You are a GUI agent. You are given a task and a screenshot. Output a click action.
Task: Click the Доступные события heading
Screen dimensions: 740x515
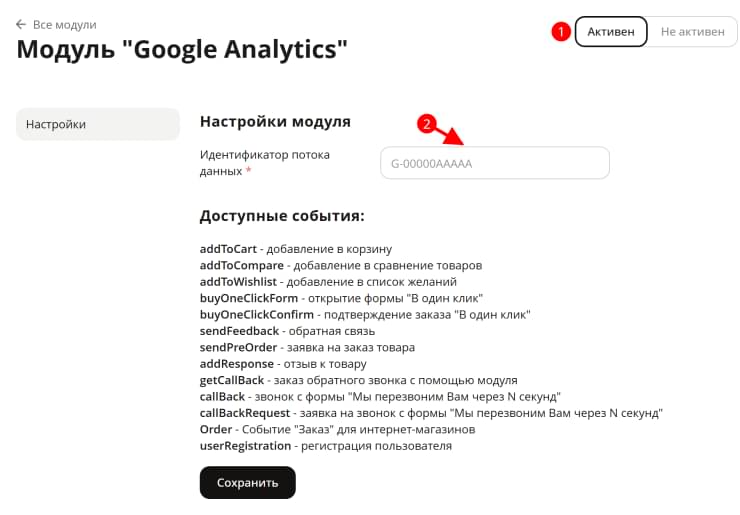(x=282, y=216)
